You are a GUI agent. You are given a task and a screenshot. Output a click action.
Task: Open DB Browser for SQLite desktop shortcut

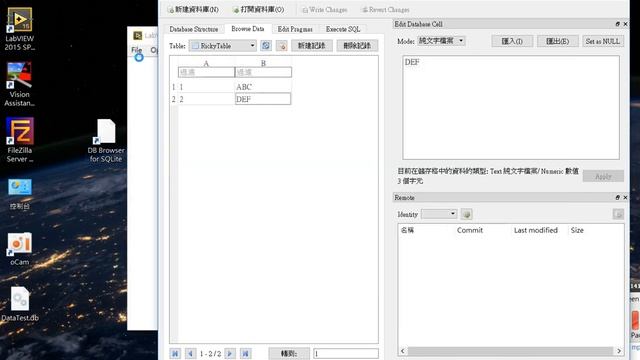click(106, 141)
